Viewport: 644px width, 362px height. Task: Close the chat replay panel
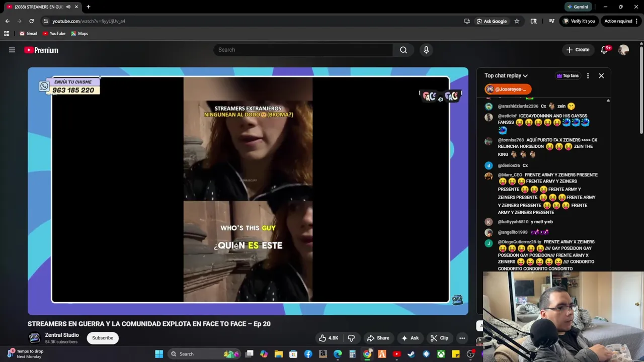pos(601,76)
